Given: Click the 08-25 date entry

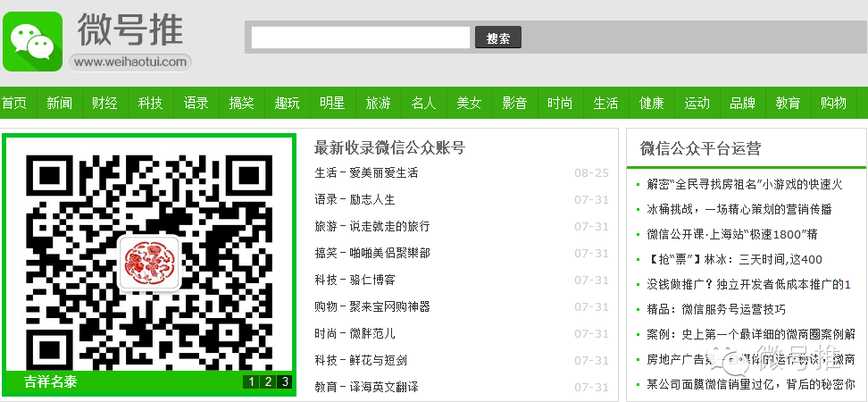Looking at the screenshot, I should pyautogui.click(x=591, y=172).
